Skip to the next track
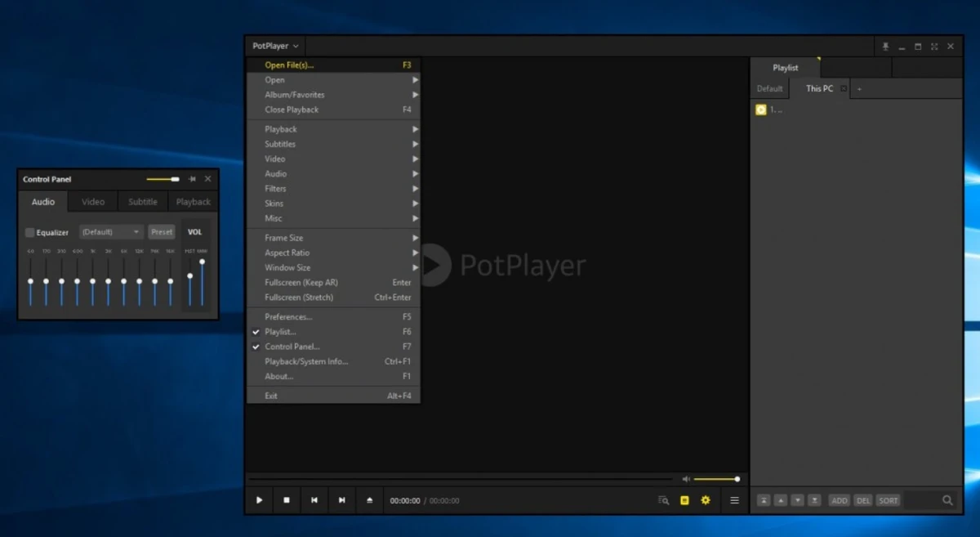This screenshot has width=980, height=537. 342,500
